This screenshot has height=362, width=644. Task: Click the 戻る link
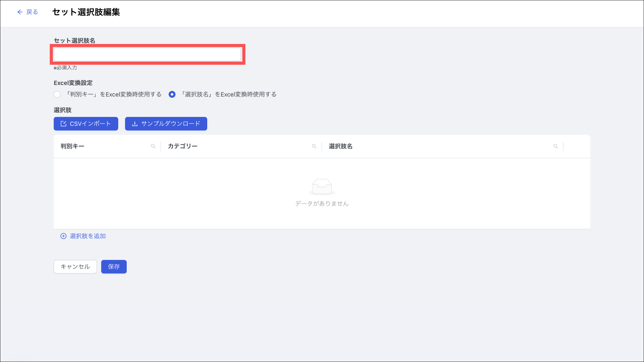pyautogui.click(x=32, y=12)
